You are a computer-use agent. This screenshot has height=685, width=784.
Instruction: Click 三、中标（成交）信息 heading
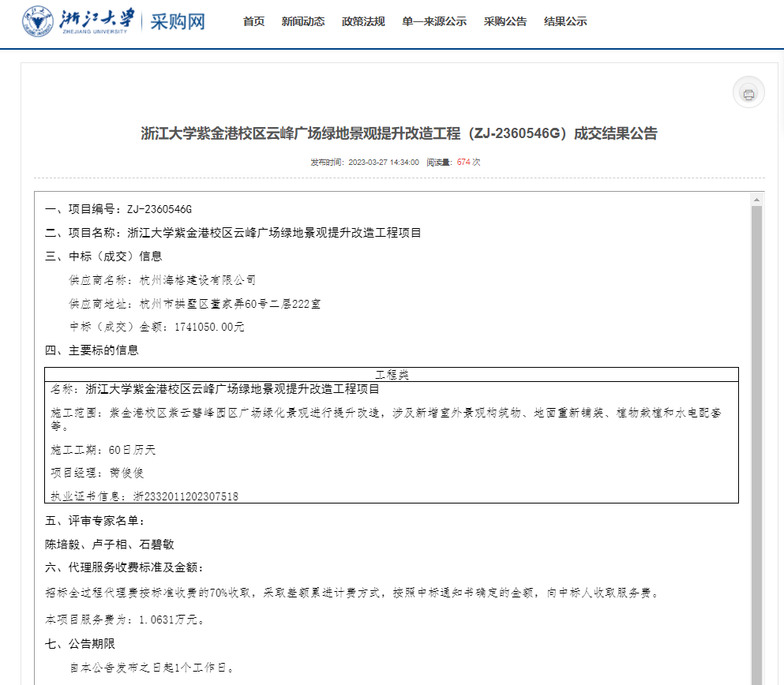[x=103, y=256]
